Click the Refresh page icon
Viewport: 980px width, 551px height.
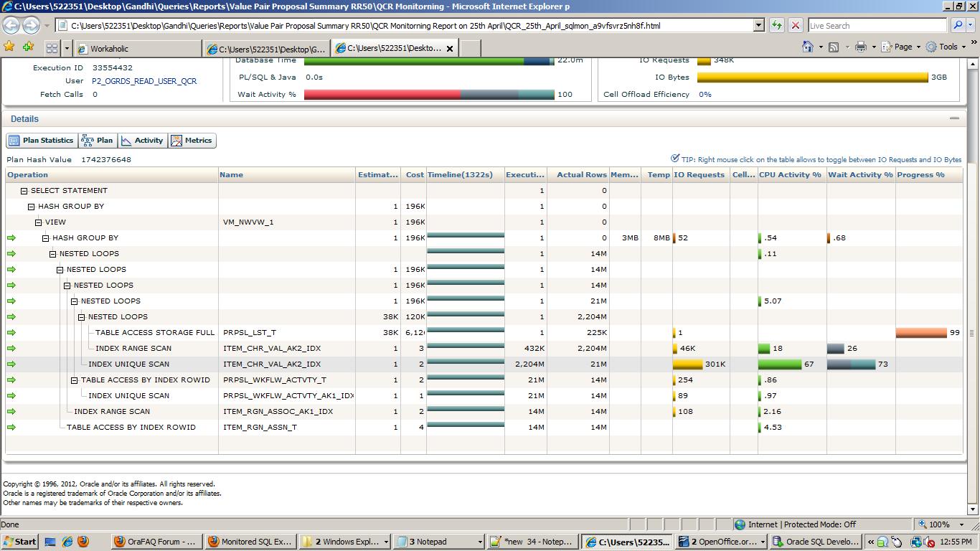coord(777,25)
